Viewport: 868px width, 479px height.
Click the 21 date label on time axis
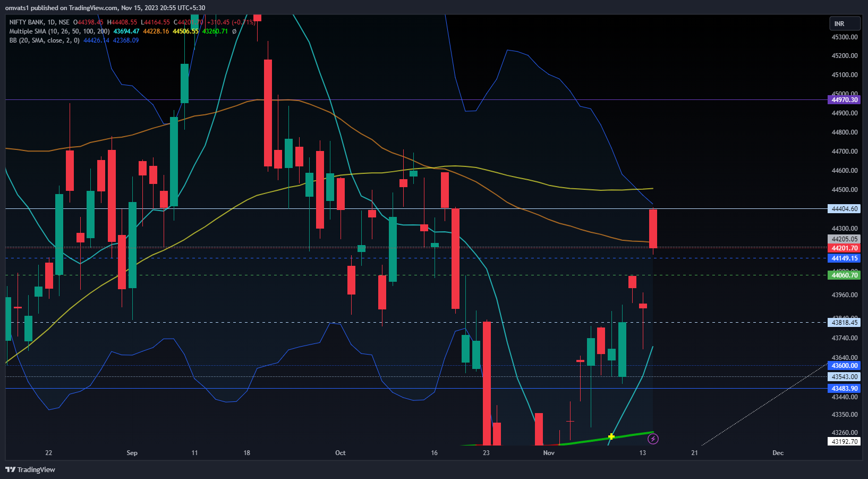(x=694, y=453)
